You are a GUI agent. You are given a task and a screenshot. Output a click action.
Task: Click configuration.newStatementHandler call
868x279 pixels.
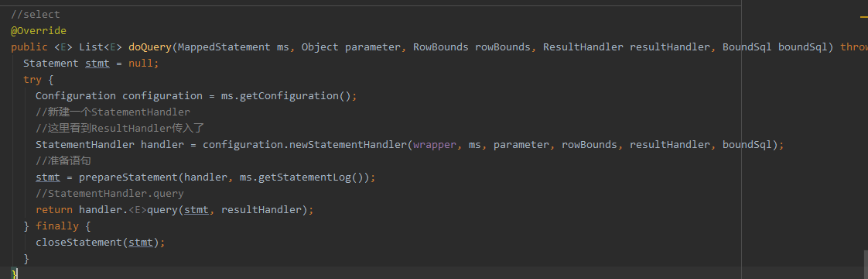click(x=305, y=145)
